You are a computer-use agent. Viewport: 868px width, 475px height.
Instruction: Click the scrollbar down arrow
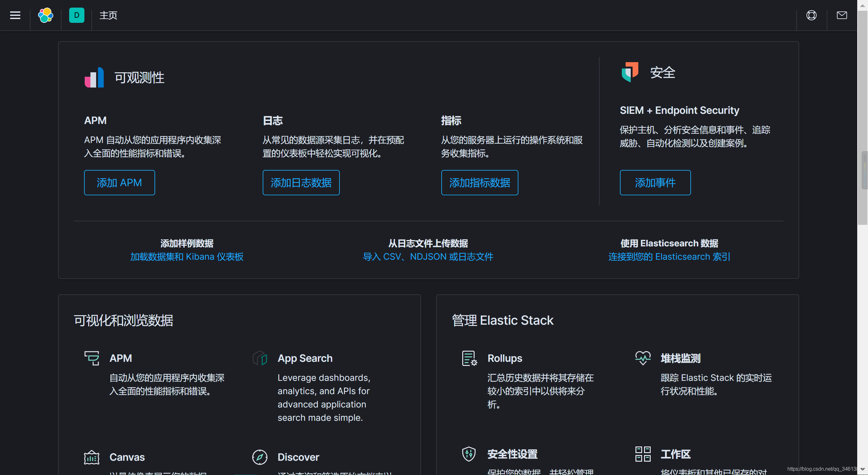pos(863,469)
